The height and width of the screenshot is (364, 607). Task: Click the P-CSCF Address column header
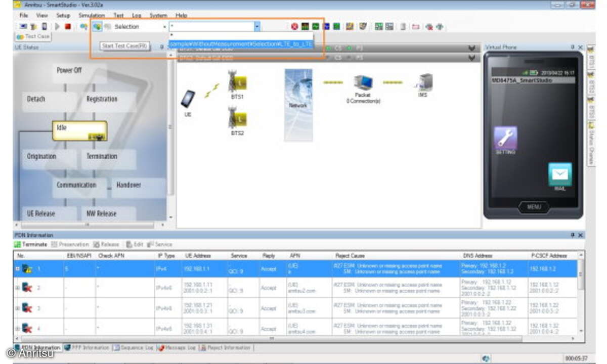tap(549, 256)
